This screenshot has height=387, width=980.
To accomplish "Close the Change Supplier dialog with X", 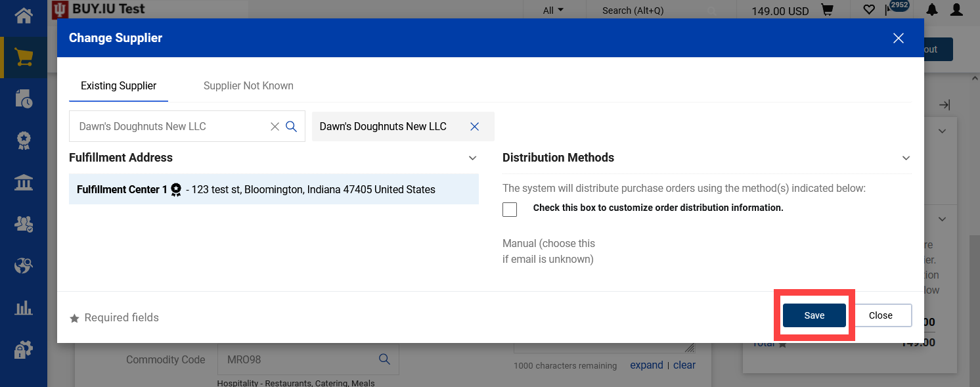I will point(899,38).
